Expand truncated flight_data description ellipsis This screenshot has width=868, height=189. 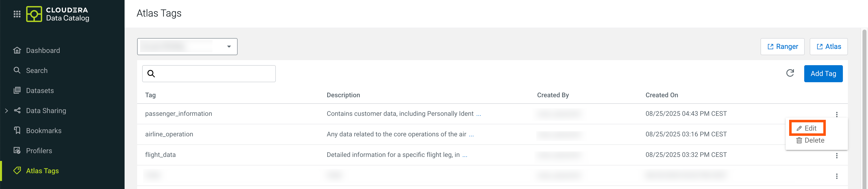tap(465, 155)
